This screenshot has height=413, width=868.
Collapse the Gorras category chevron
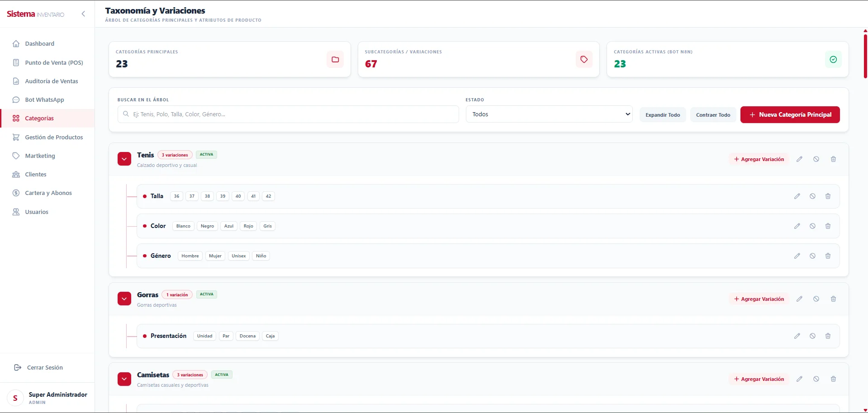[124, 299]
